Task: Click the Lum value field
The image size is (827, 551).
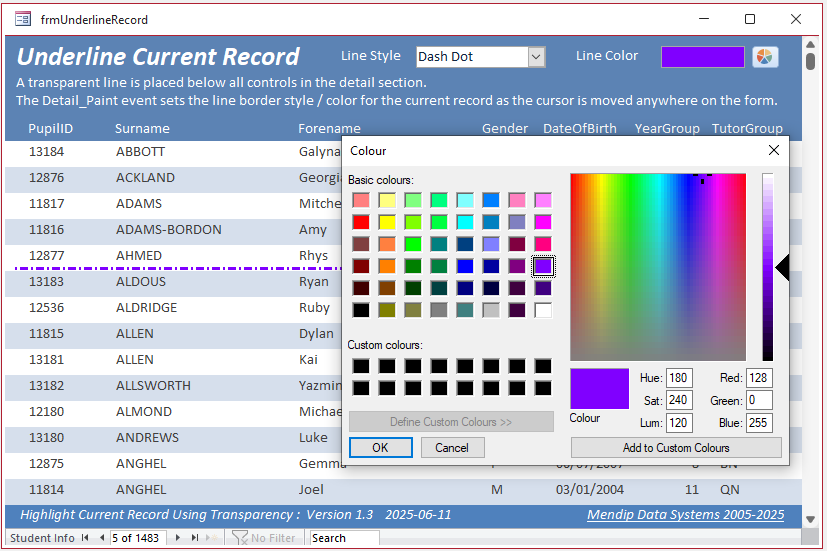Action: 679,423
